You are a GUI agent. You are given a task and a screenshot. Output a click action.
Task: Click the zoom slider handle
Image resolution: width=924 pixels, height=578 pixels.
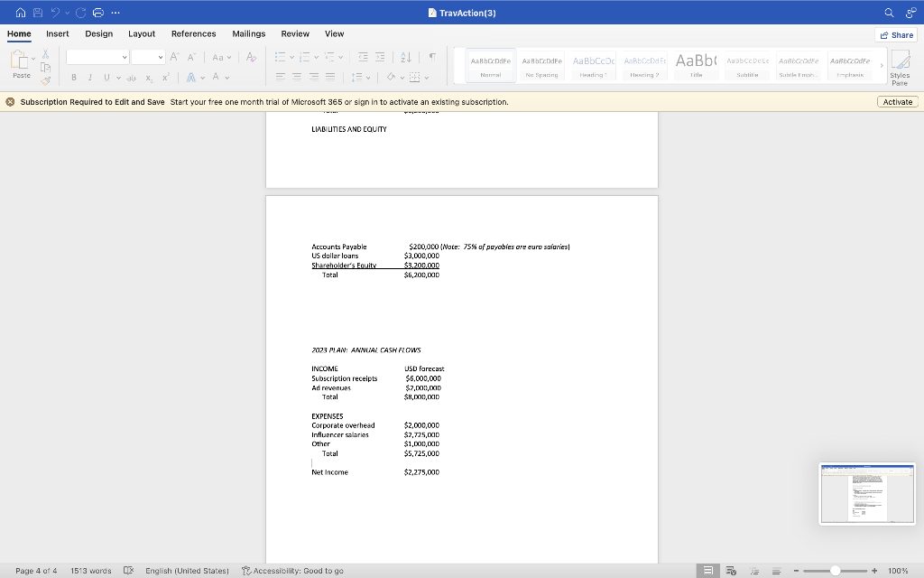(835, 571)
